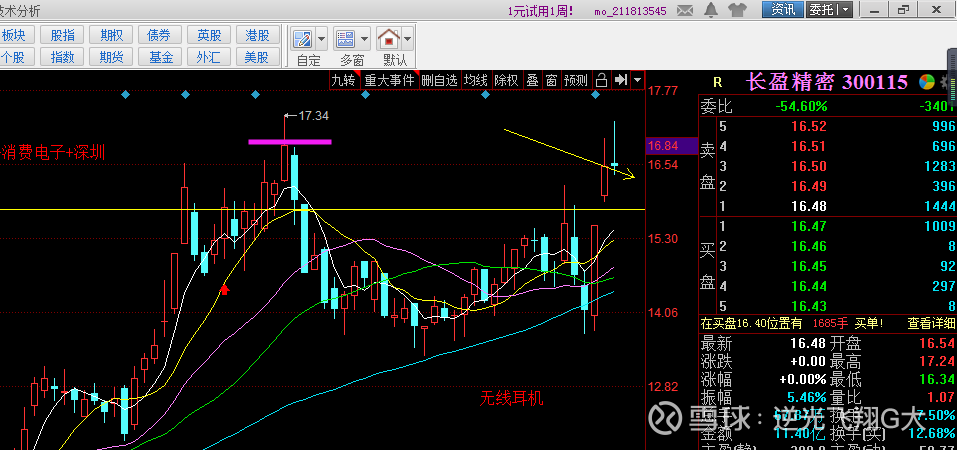
Task: Click the 委托 order button
Action: click(x=823, y=10)
